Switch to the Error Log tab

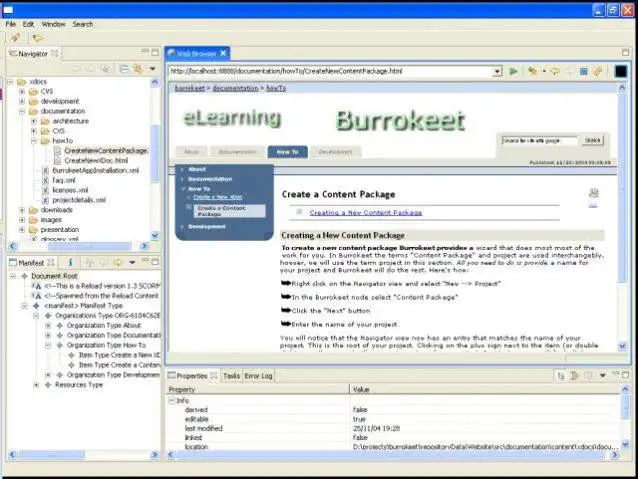click(258, 376)
